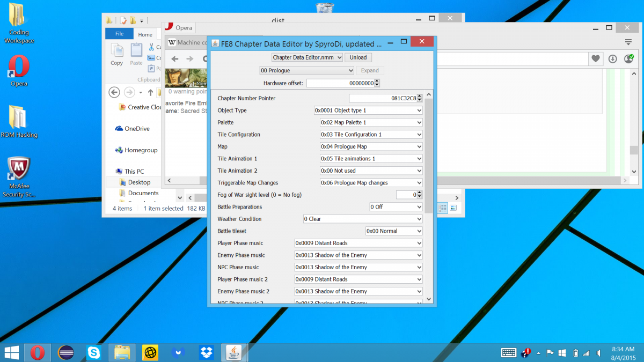This screenshot has width=644, height=362.
Task: Open the Enemy Phase music dropdown
Action: [x=358, y=255]
